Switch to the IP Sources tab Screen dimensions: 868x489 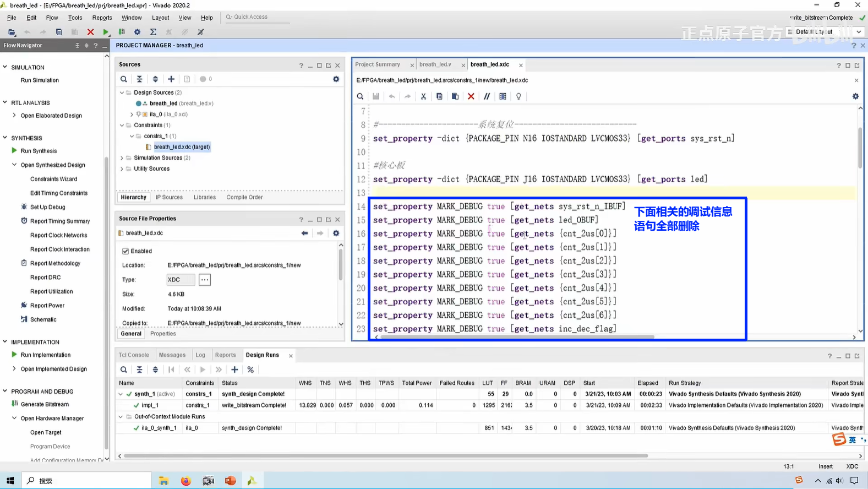169,197
